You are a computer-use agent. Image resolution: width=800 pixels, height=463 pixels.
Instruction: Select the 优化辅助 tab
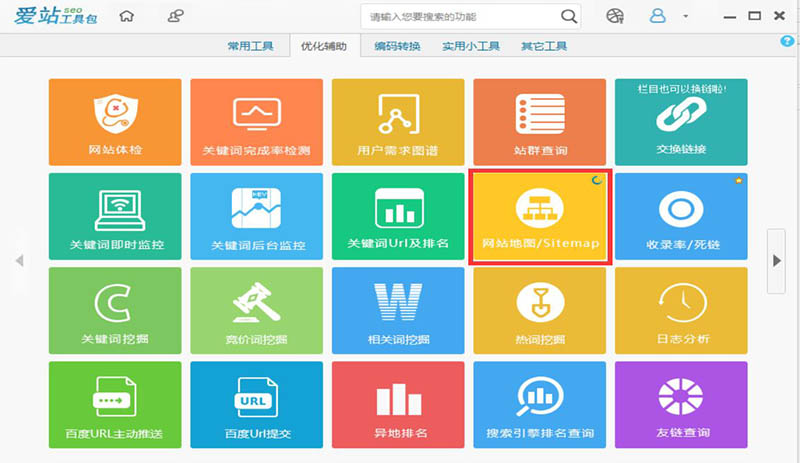click(324, 46)
